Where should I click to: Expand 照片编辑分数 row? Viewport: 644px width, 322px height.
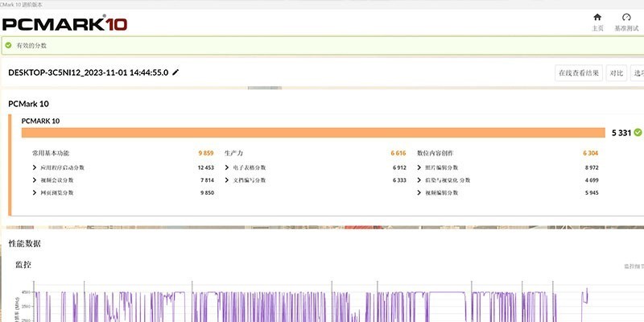[419, 167]
